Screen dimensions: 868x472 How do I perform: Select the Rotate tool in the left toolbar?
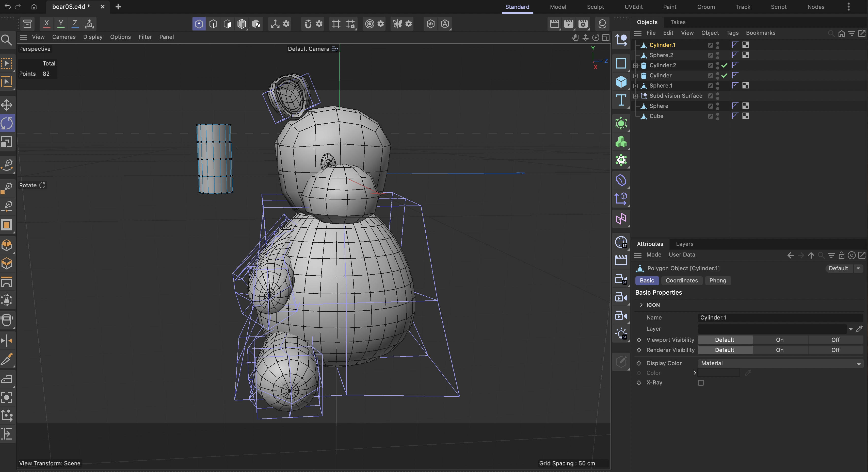[x=7, y=123]
